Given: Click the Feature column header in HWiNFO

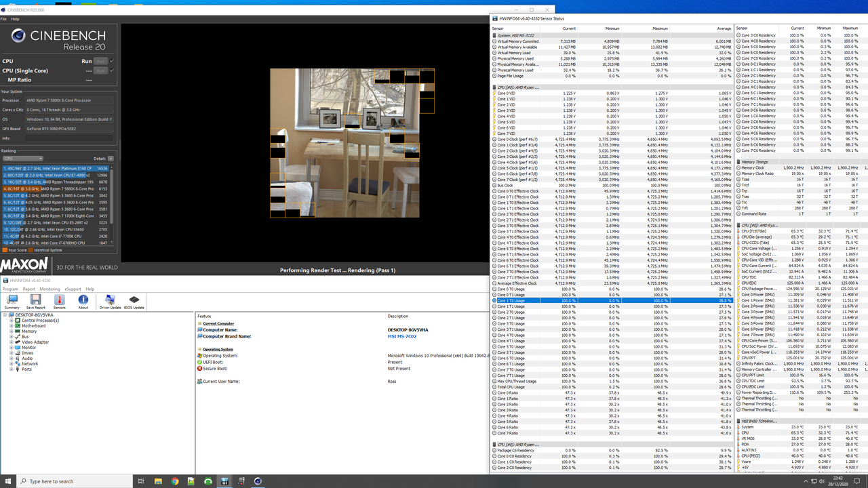Looking at the screenshot, I should (x=204, y=316).
